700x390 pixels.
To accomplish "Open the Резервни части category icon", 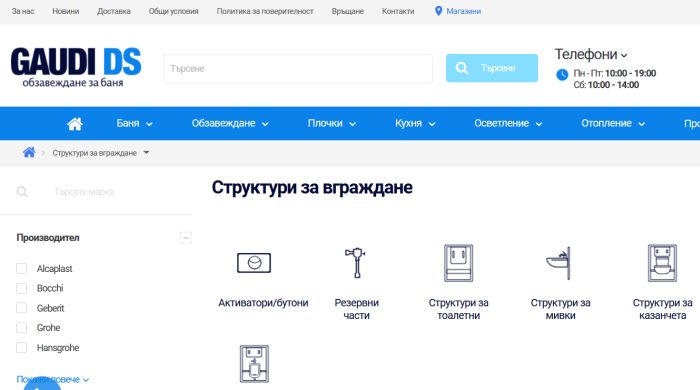I will click(x=356, y=263).
